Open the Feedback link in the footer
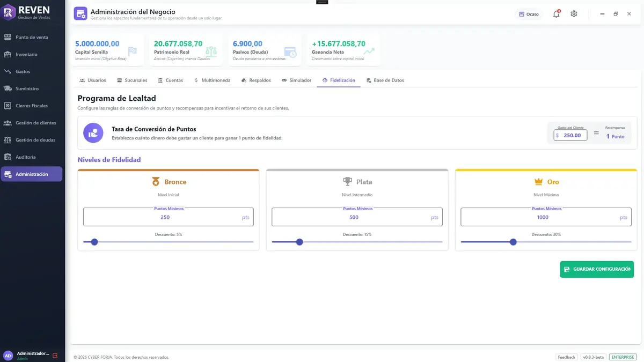The image size is (644, 362). coord(566,357)
